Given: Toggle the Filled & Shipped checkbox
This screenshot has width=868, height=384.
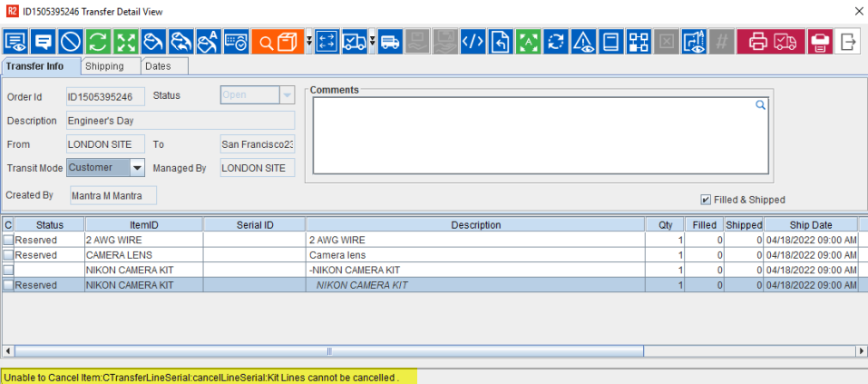Looking at the screenshot, I should 706,200.
